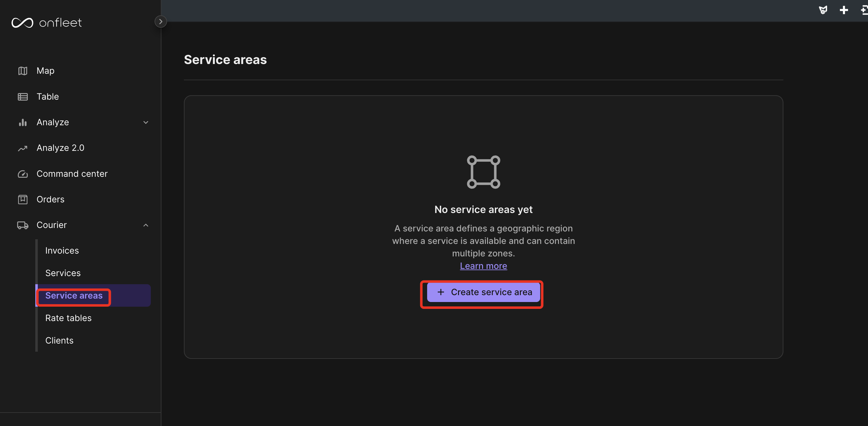Open Services under Courier
This screenshot has width=868, height=426.
[63, 273]
